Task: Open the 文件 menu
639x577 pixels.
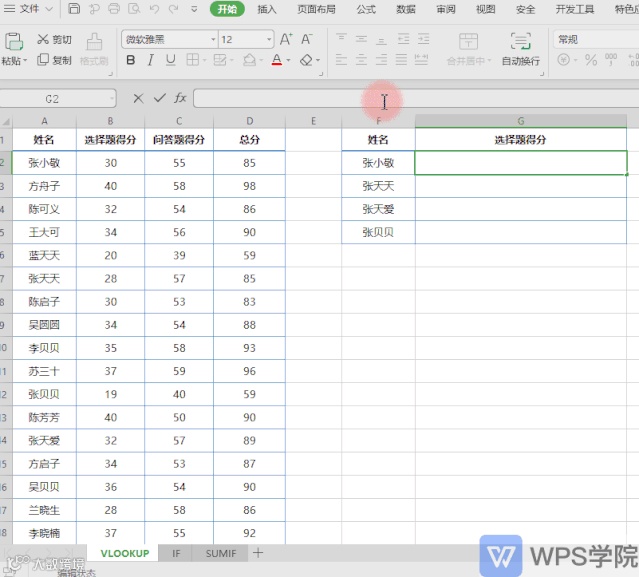Action: coord(28,9)
